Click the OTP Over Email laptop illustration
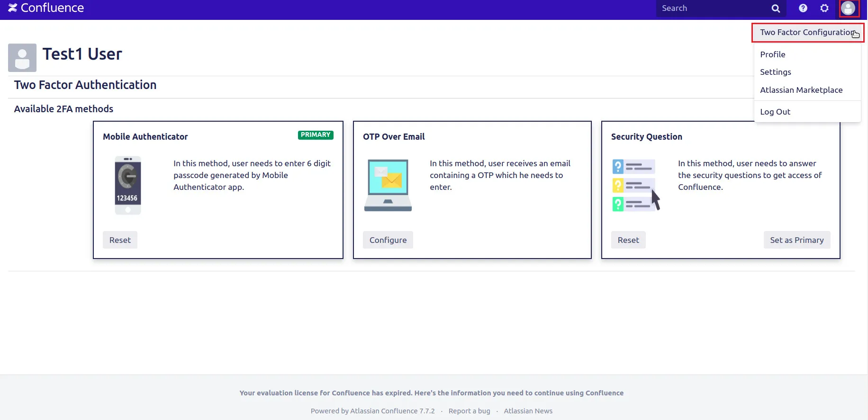 click(x=388, y=185)
